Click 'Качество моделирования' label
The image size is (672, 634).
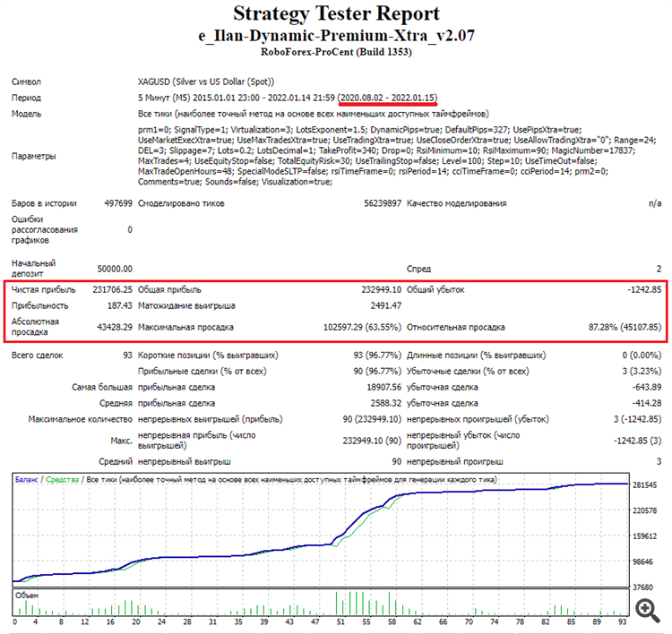[456, 203]
